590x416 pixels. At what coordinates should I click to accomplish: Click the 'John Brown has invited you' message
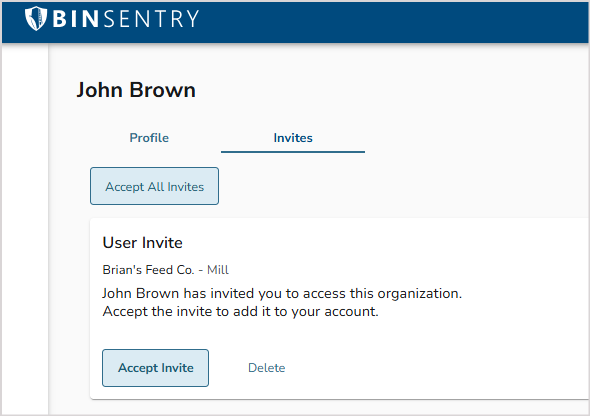coord(282,293)
